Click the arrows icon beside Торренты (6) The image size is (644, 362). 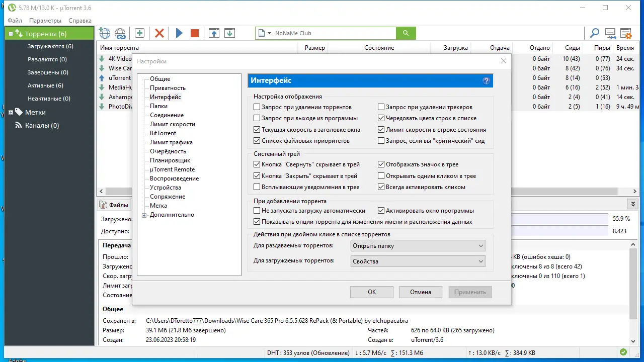click(x=19, y=34)
